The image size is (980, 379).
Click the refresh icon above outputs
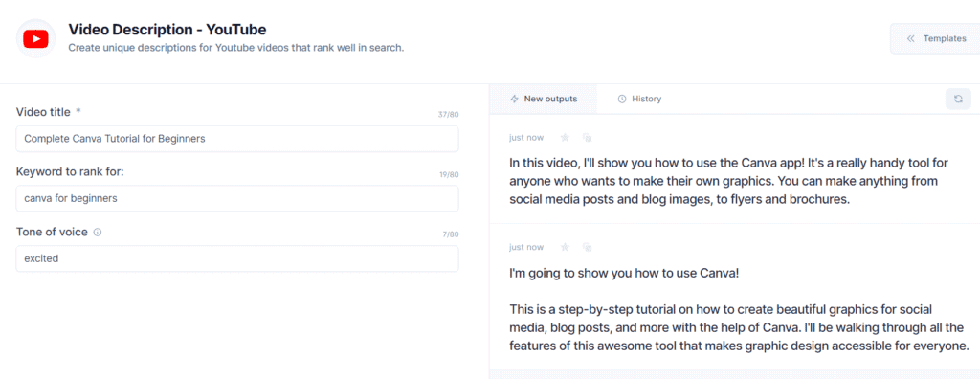tap(958, 99)
